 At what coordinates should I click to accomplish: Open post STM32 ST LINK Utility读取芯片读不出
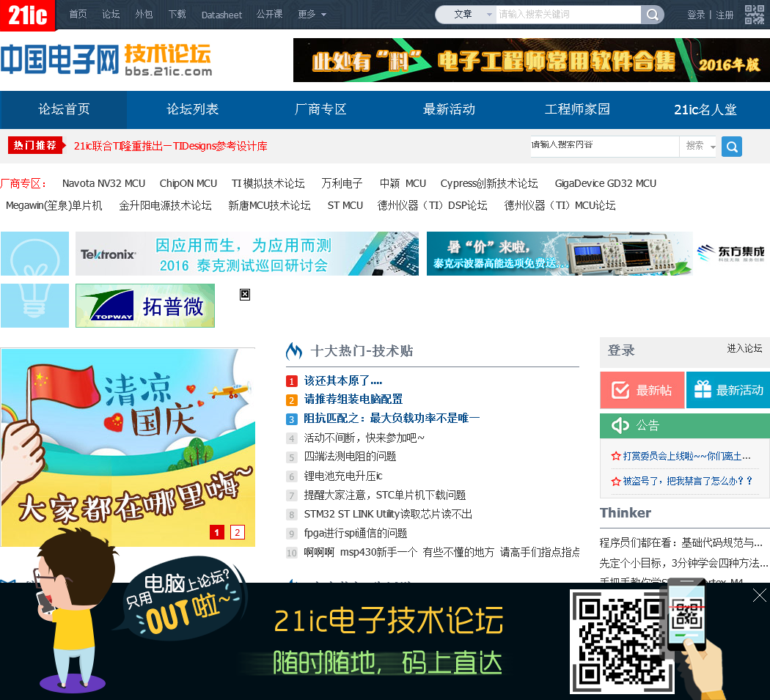tap(388, 515)
